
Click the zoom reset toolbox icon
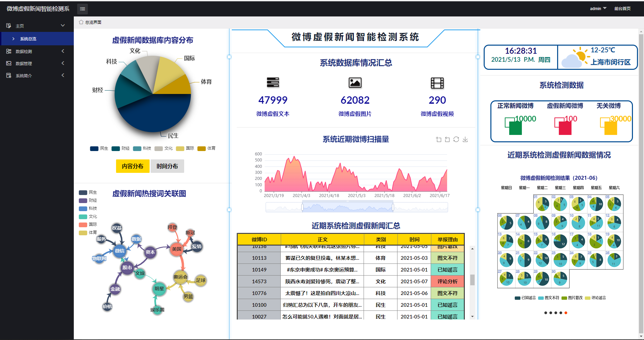pyautogui.click(x=447, y=139)
